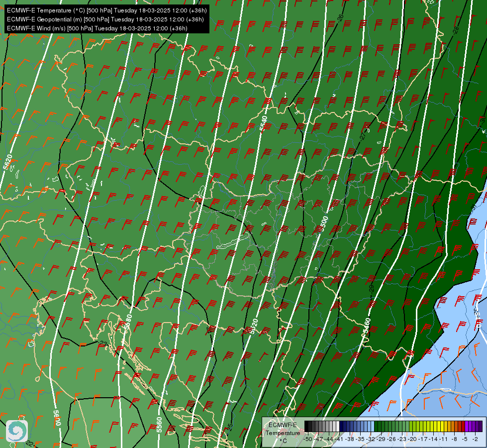Screen dimensions: 487x448
Task: Select the ECMWF-E Temperature 500 hPa title line
Action: point(106,10)
